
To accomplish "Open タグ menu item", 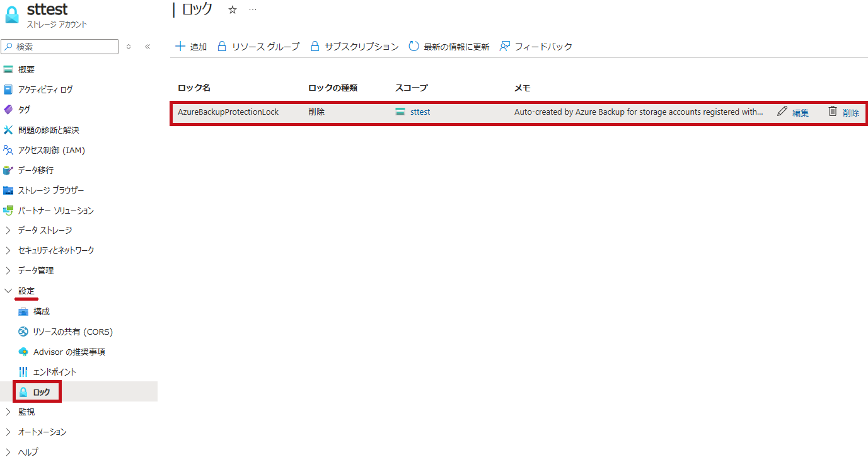I will 24,110.
